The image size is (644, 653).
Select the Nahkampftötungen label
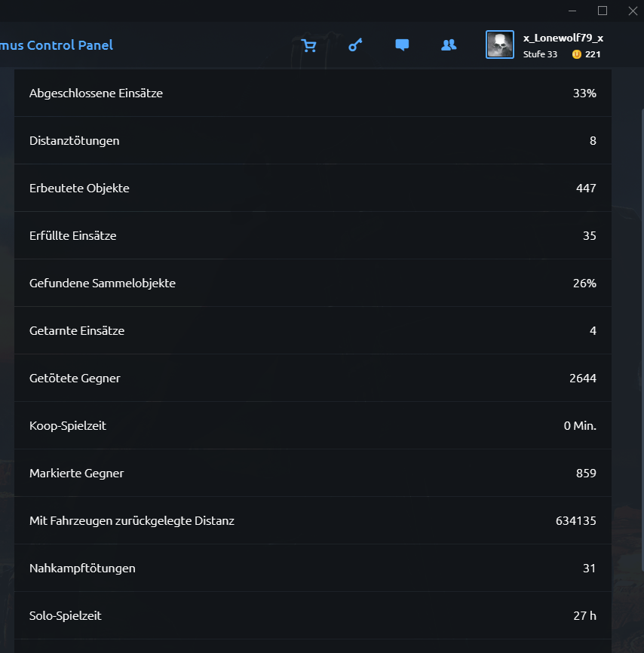pos(82,568)
